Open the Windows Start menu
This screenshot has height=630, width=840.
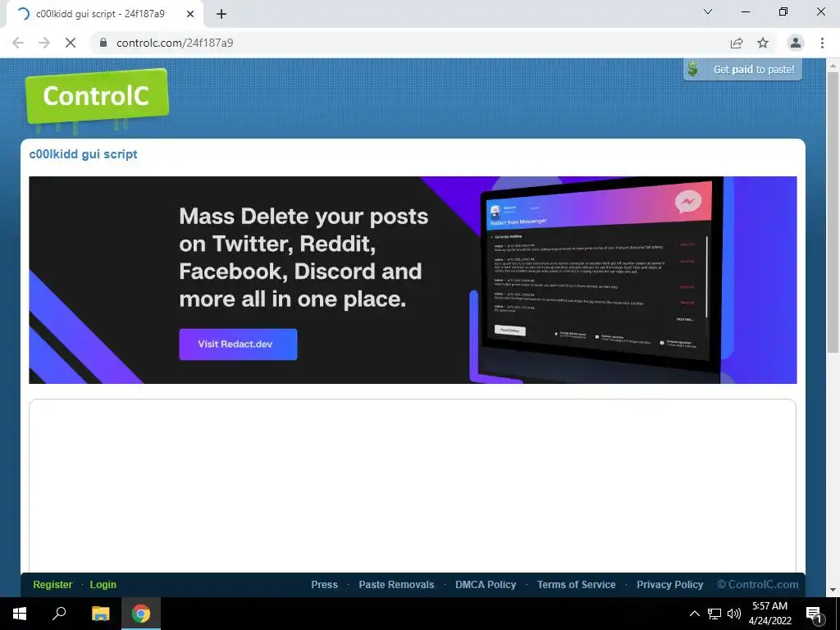click(x=20, y=614)
